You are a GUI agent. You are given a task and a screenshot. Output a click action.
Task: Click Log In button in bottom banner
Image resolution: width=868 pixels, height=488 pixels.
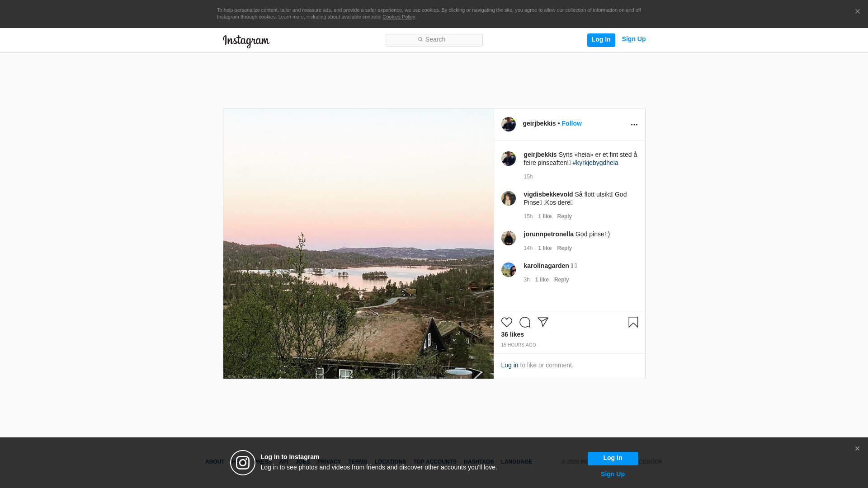point(613,458)
